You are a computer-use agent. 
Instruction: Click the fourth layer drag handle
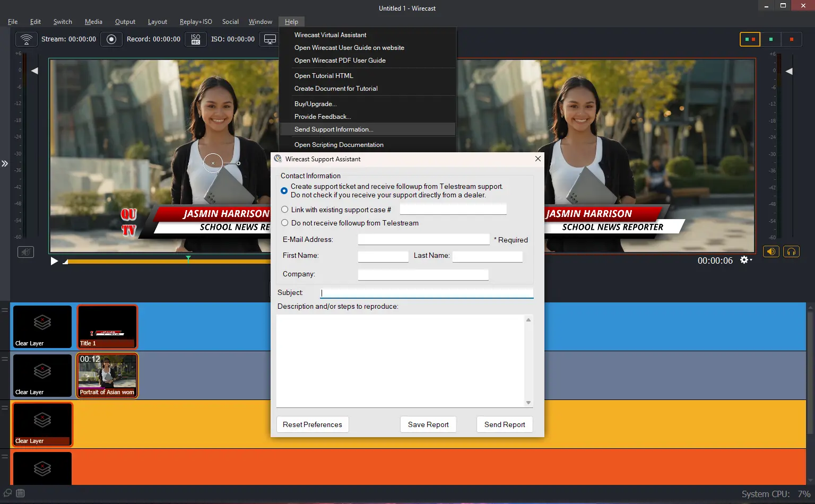point(5,456)
